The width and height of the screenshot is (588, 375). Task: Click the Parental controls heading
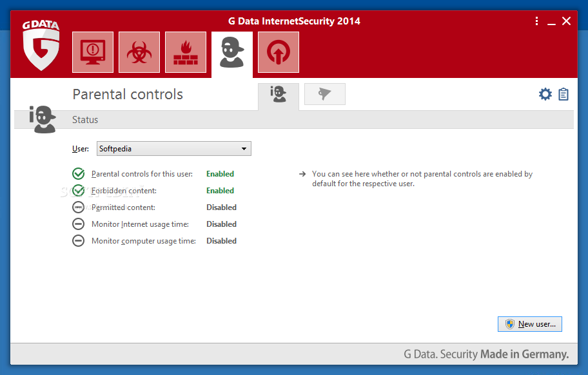[128, 95]
